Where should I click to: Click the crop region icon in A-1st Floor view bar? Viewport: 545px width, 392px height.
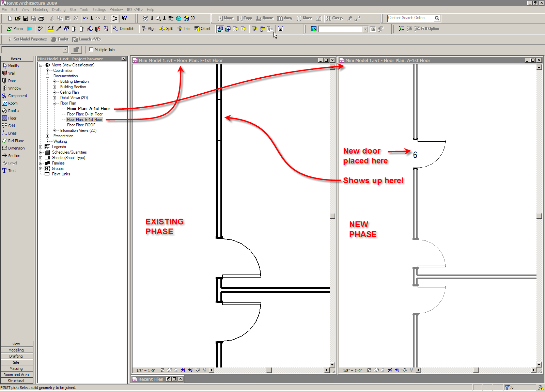pos(390,370)
